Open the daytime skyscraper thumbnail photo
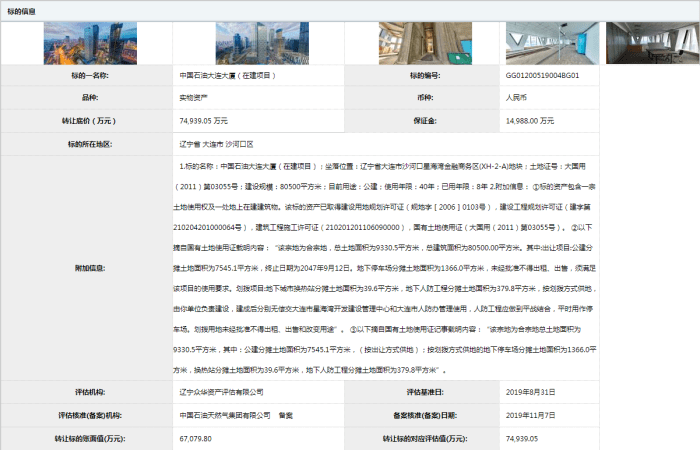This screenshot has height=450, width=700. click(262, 43)
